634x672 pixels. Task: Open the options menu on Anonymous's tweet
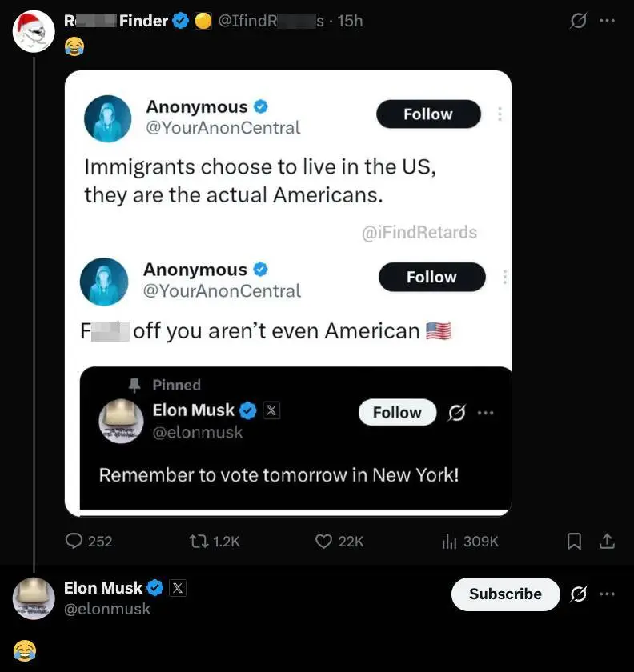pyautogui.click(x=500, y=114)
